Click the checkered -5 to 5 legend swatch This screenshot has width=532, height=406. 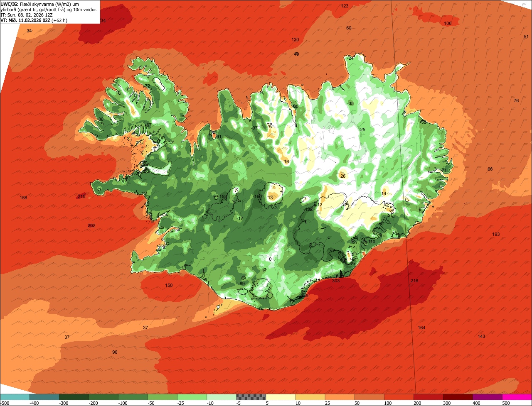pyautogui.click(x=251, y=397)
